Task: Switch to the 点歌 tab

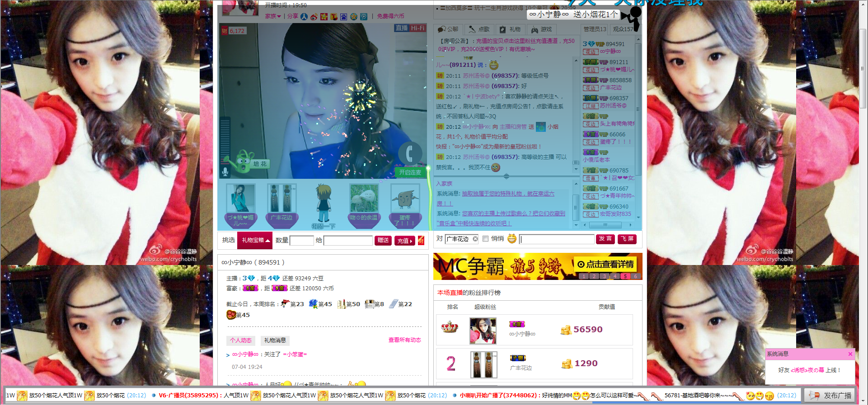Action: click(479, 29)
